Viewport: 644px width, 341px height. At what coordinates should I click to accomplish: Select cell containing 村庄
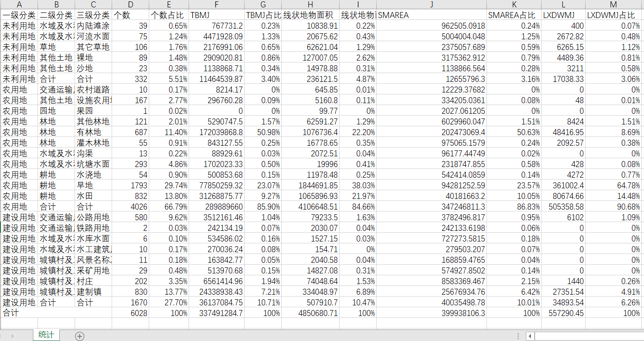93,281
